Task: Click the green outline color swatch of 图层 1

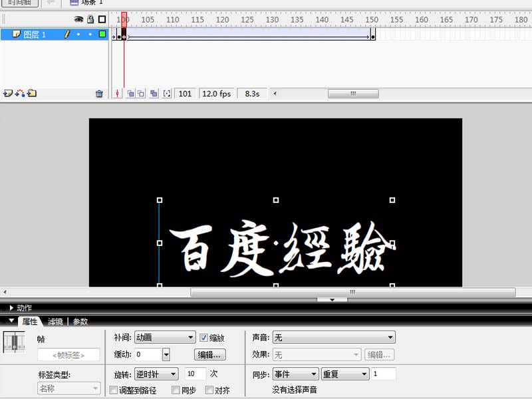Action: 102,34
